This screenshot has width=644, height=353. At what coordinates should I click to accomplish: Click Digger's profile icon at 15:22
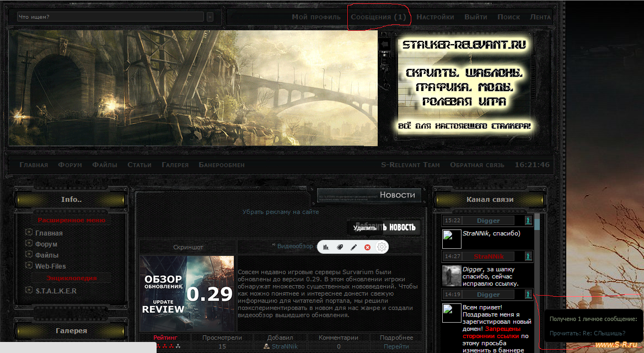(x=528, y=221)
